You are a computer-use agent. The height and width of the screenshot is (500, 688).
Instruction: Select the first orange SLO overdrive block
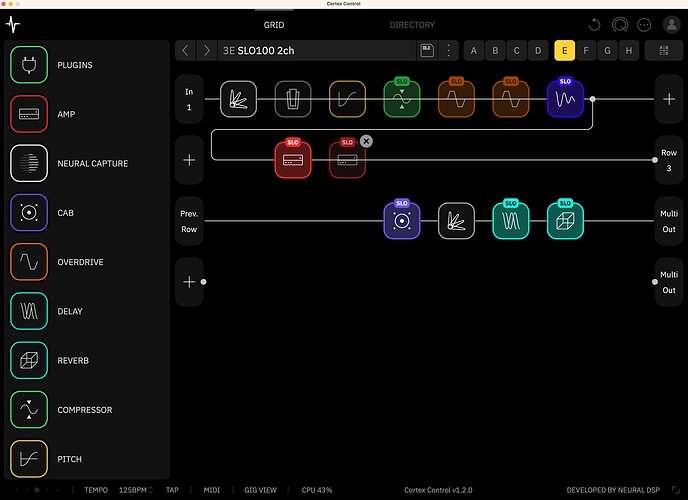[456, 99]
